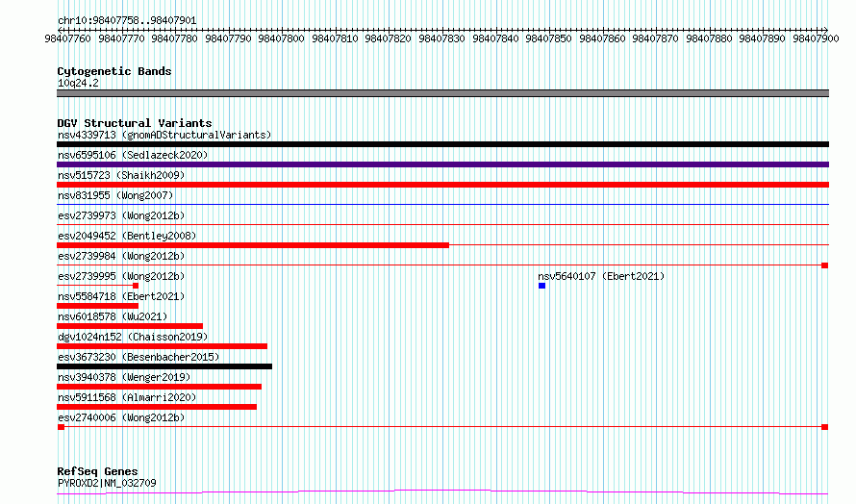This screenshot has width=856, height=504.
Task: Open the PYROXD2|NM_032709 gene label
Action: point(107,483)
